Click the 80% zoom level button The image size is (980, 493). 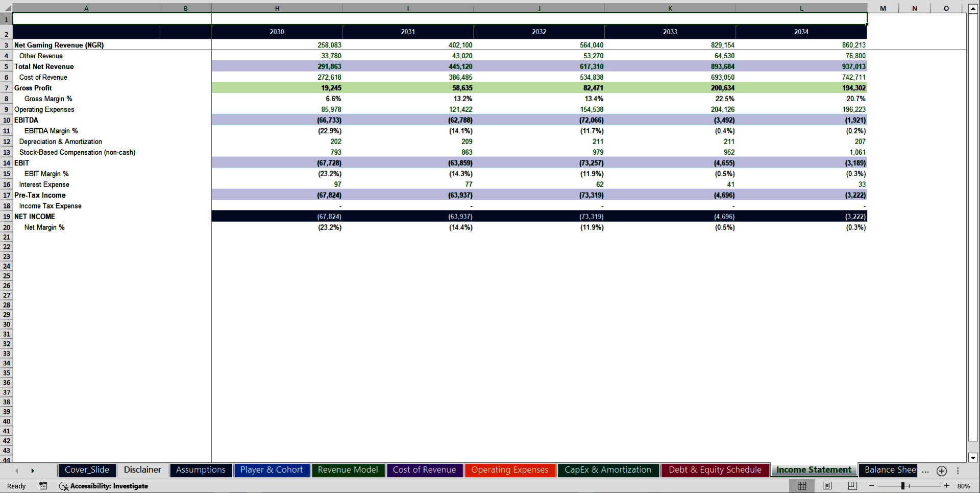pyautogui.click(x=964, y=486)
